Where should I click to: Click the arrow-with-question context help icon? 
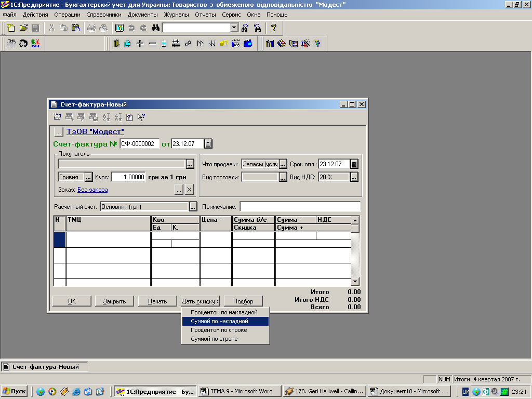141,117
